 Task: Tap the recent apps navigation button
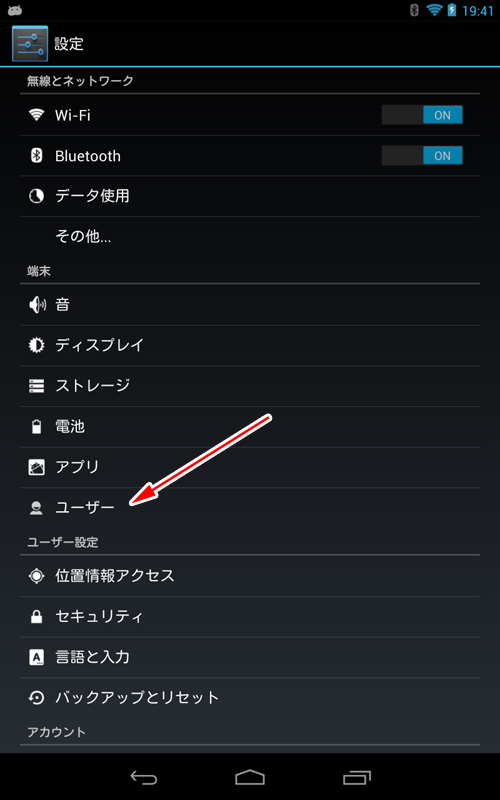tap(357, 777)
